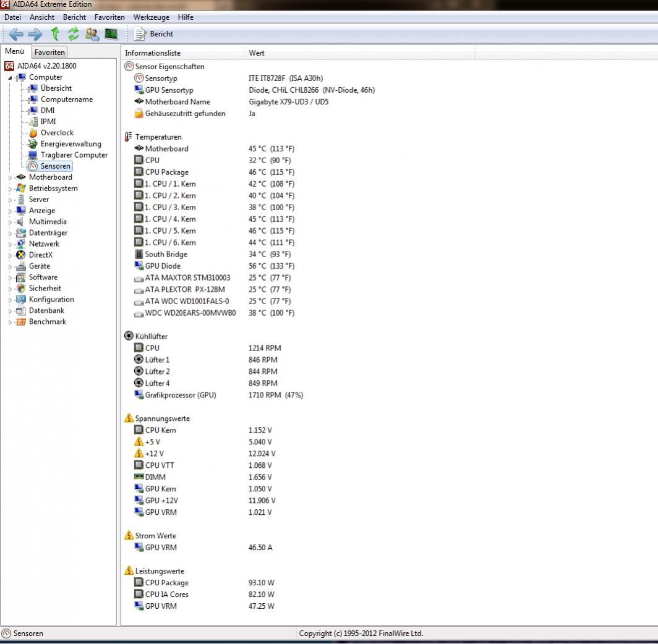Switch to the Favoriten tab

coord(49,53)
